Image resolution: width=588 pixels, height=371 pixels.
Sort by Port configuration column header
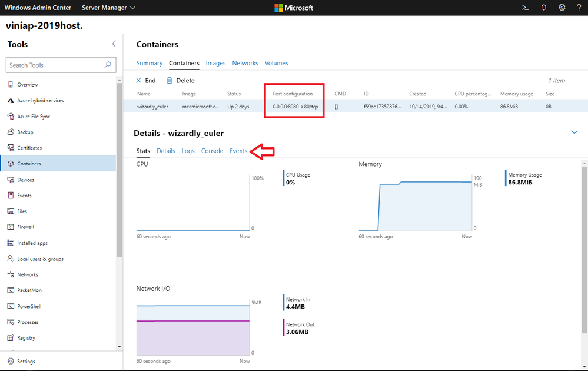coord(293,94)
